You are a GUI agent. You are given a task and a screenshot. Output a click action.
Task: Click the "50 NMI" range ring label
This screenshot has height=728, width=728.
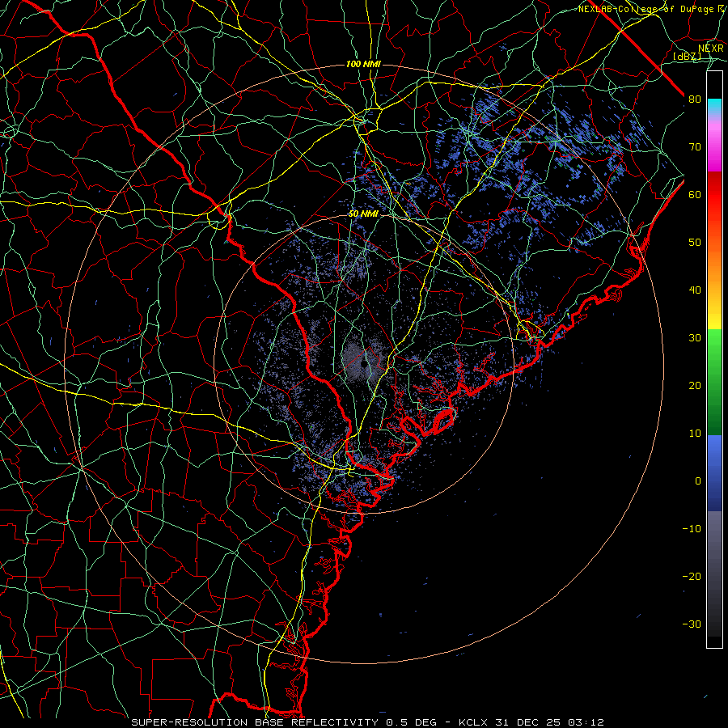coord(363,214)
